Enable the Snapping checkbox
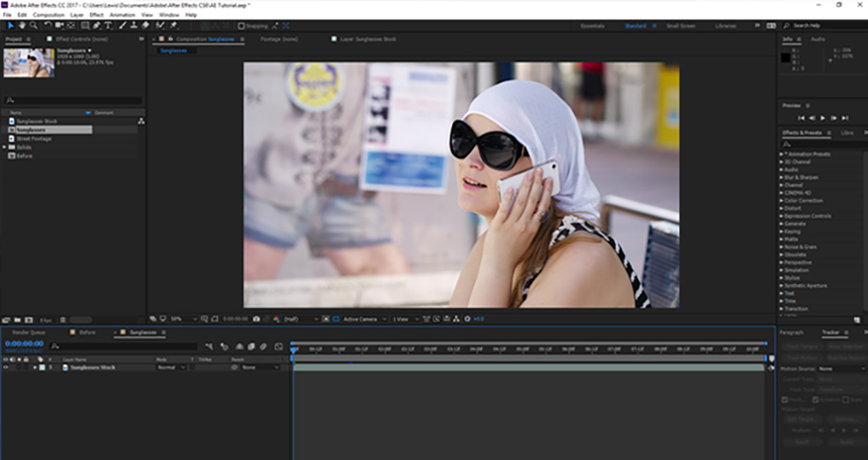The width and height of the screenshot is (868, 460). pyautogui.click(x=242, y=26)
